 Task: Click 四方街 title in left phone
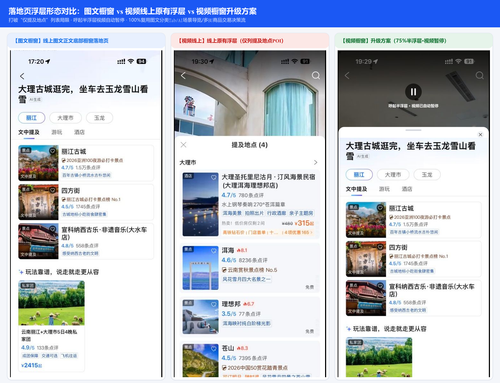[71, 191]
